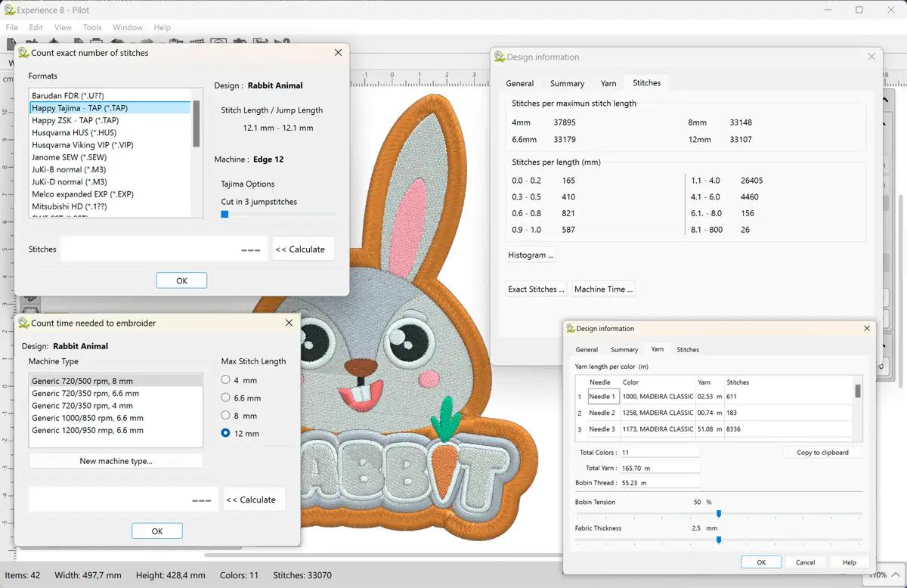
Task: Click the Total Yarn field
Action: pos(659,468)
